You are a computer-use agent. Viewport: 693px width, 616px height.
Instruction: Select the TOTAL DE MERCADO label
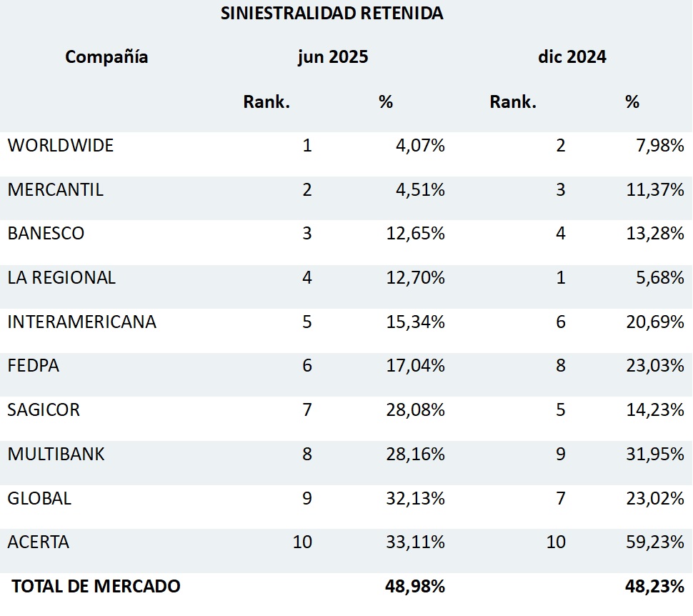tap(96, 587)
